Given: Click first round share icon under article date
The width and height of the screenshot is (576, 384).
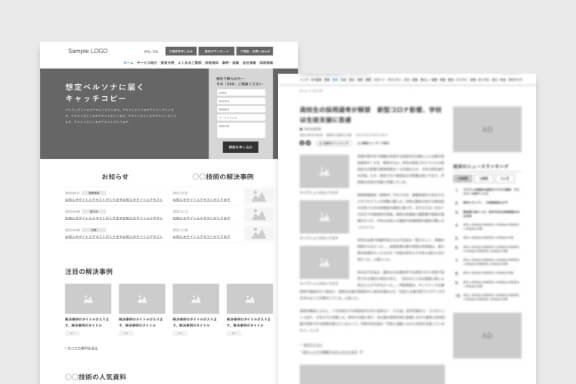Looking at the screenshot, I should coord(302,143).
